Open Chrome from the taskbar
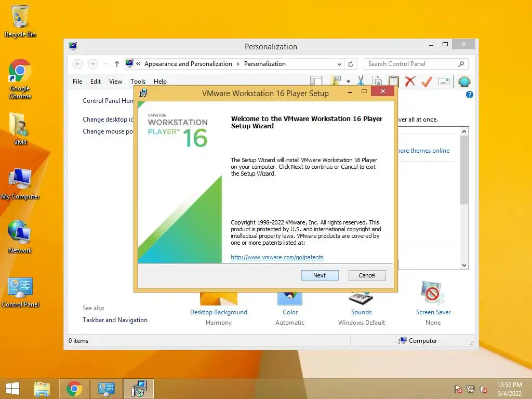This screenshot has height=399, width=532. [74, 389]
